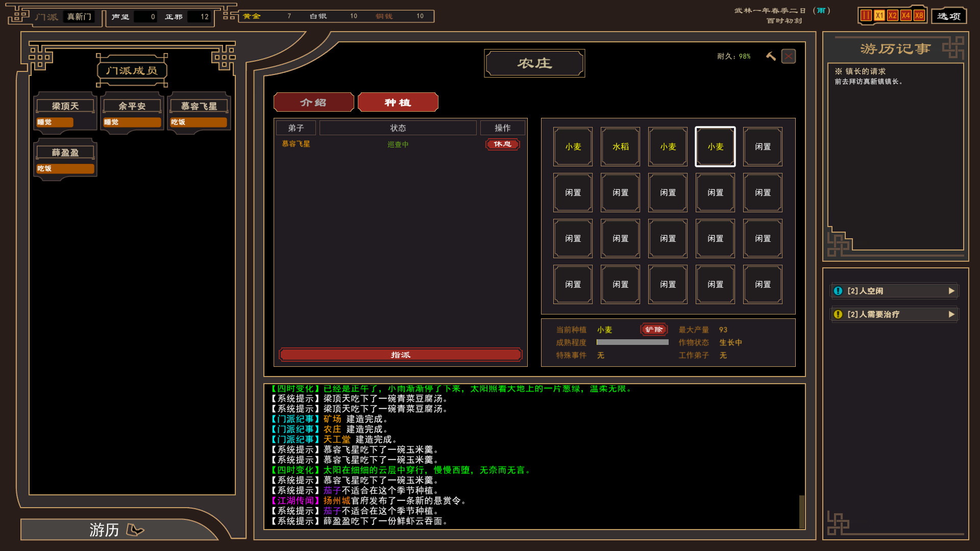Click the message log scrollbar
The width and height of the screenshot is (980, 551).
coord(801,511)
